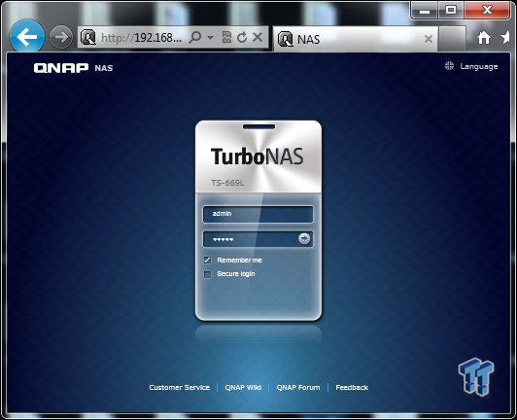The width and height of the screenshot is (517, 420).
Task: Click the admin username field
Action: (x=258, y=214)
